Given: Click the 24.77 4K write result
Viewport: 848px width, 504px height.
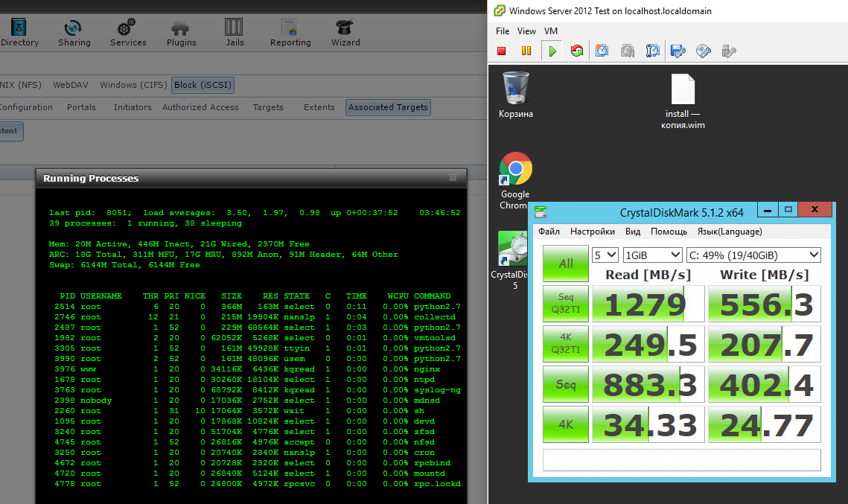Looking at the screenshot, I should click(765, 425).
